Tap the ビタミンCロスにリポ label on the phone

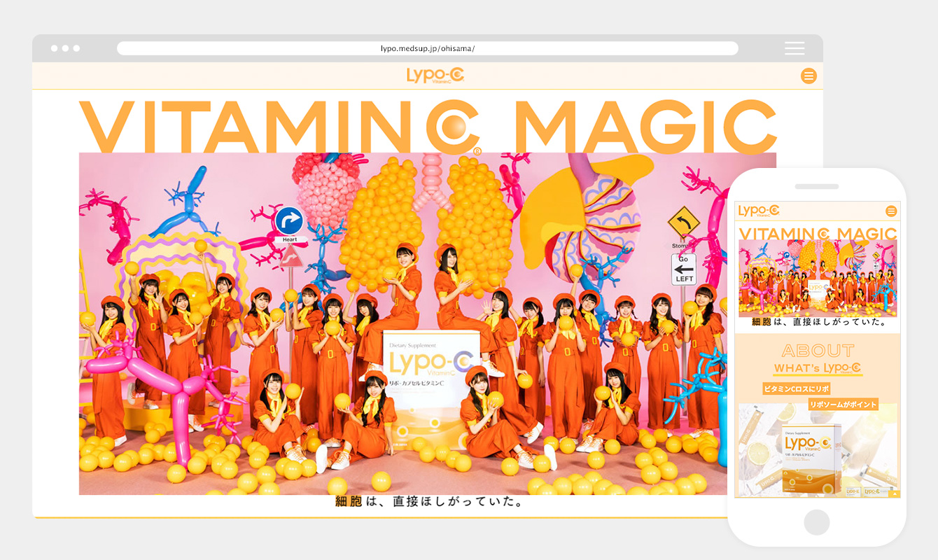coord(797,388)
